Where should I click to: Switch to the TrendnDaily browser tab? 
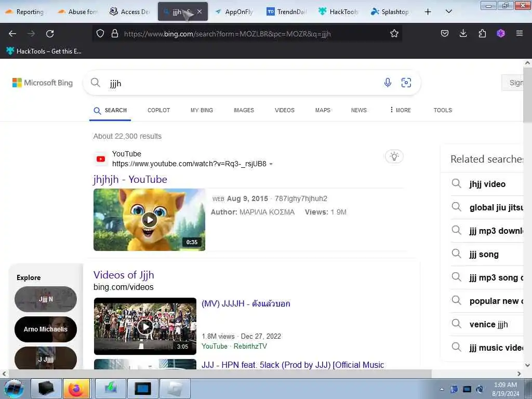click(287, 12)
